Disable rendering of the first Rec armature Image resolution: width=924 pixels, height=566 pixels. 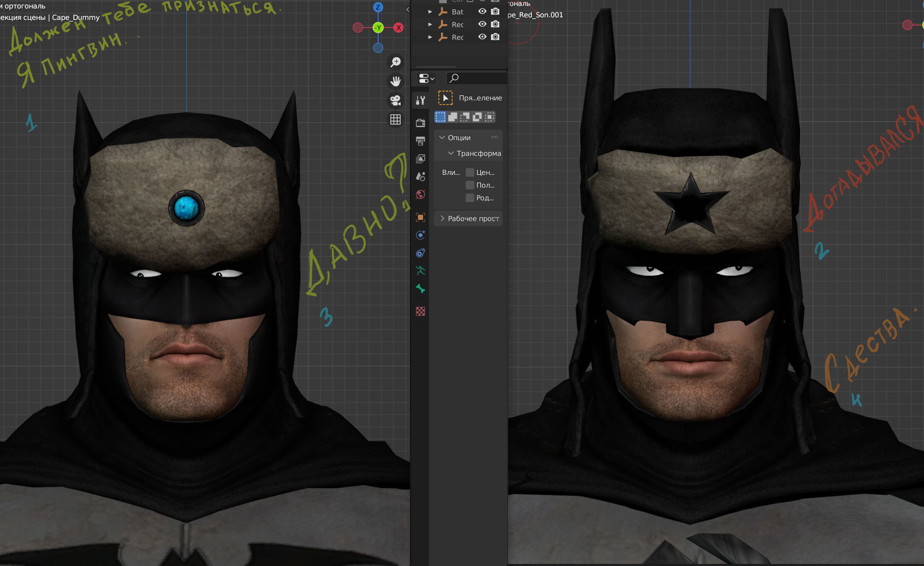click(x=495, y=24)
